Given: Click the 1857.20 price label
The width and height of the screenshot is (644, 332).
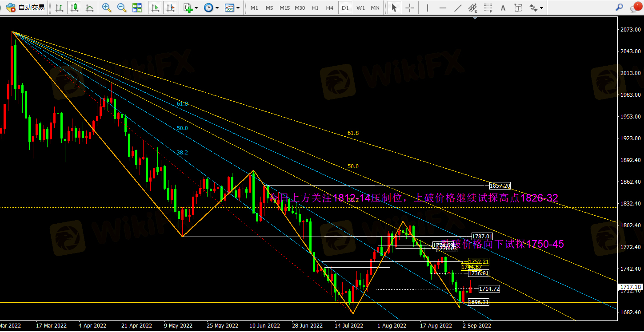Looking at the screenshot, I should [500, 186].
